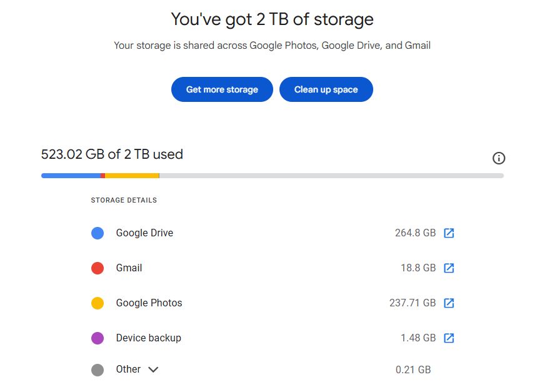Click the Google Drive label

click(144, 233)
